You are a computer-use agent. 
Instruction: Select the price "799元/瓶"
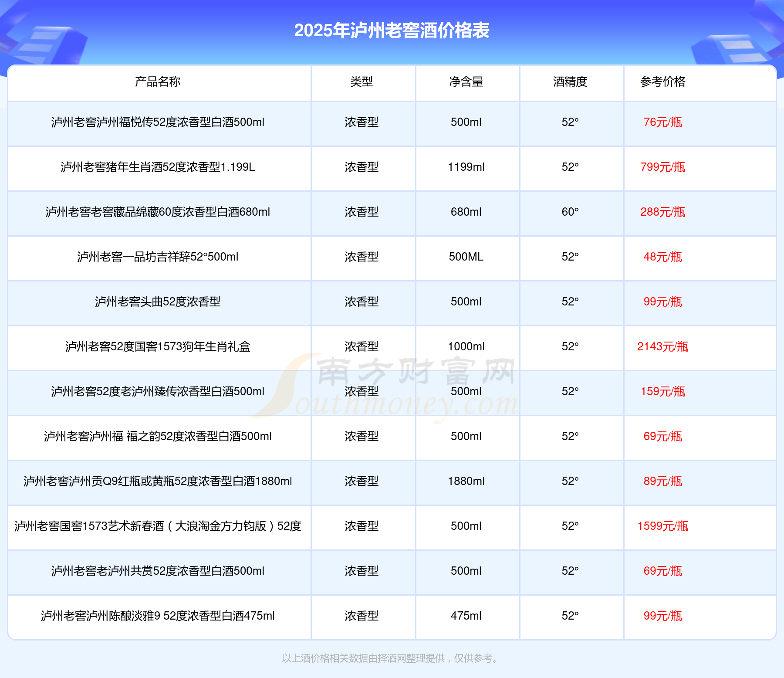tap(663, 167)
